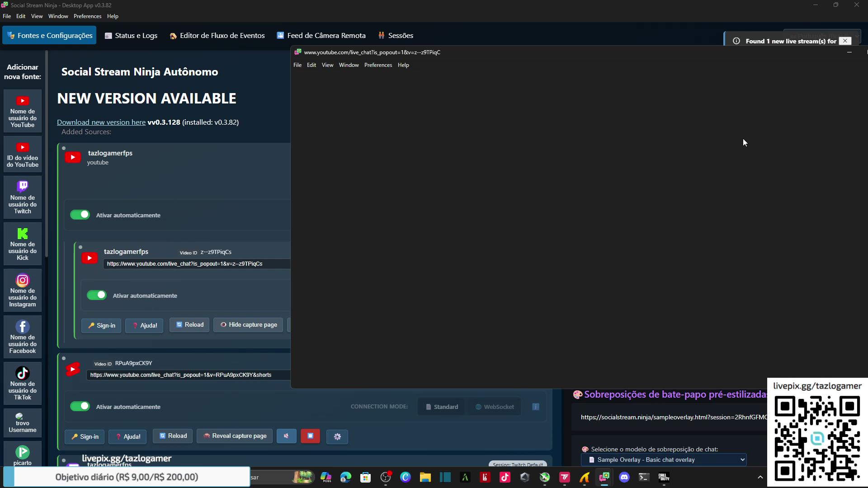
Task: Click the RPuA9pxCK9Y shorts chat URL field
Action: (x=188, y=375)
